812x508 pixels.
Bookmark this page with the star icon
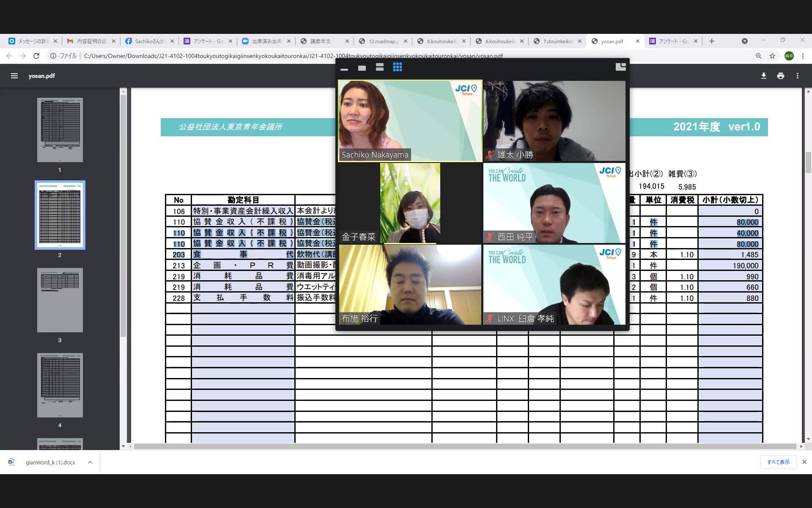[x=772, y=56]
